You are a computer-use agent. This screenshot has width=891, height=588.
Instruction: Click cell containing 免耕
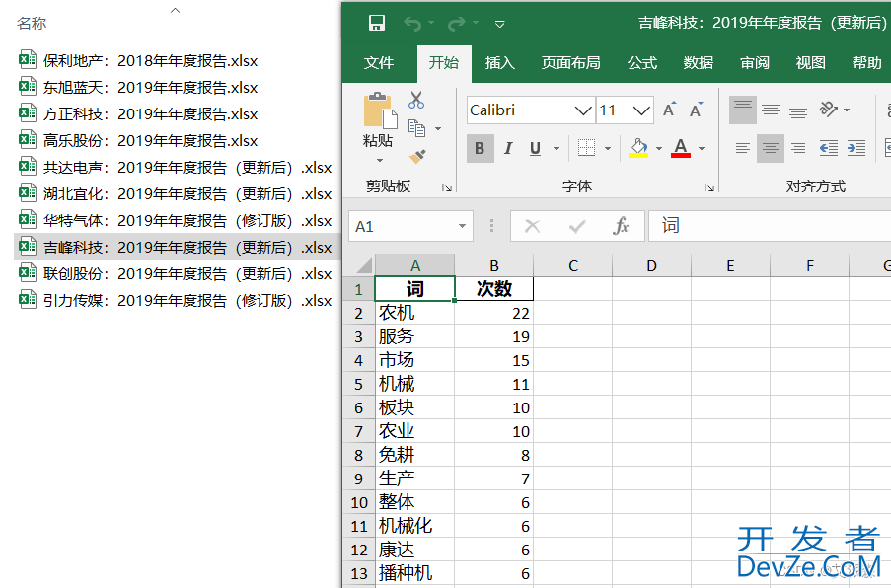click(414, 455)
